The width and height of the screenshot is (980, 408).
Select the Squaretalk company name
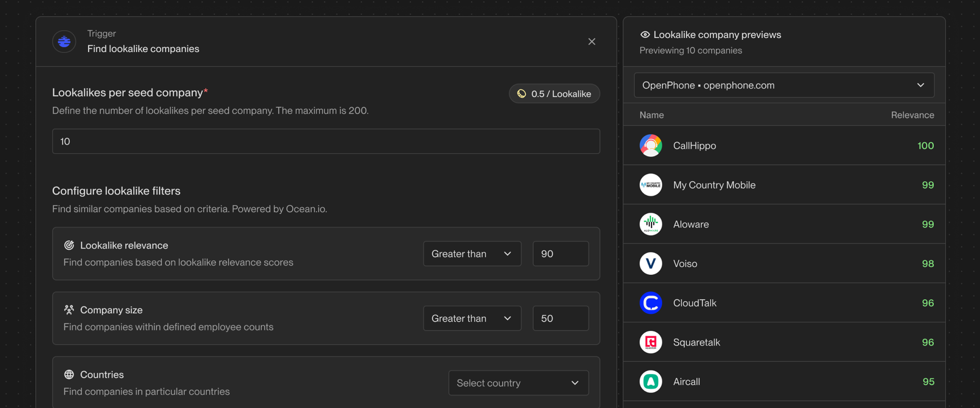(x=697, y=342)
